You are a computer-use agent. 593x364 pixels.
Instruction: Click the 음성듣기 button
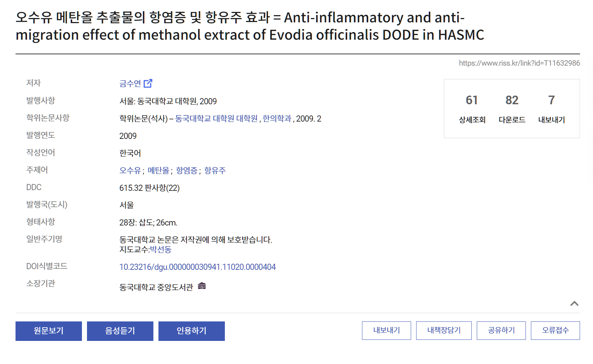(120, 331)
